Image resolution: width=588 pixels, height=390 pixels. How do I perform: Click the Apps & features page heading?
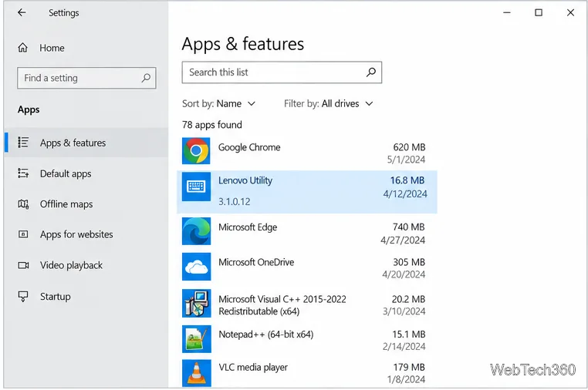[242, 44]
